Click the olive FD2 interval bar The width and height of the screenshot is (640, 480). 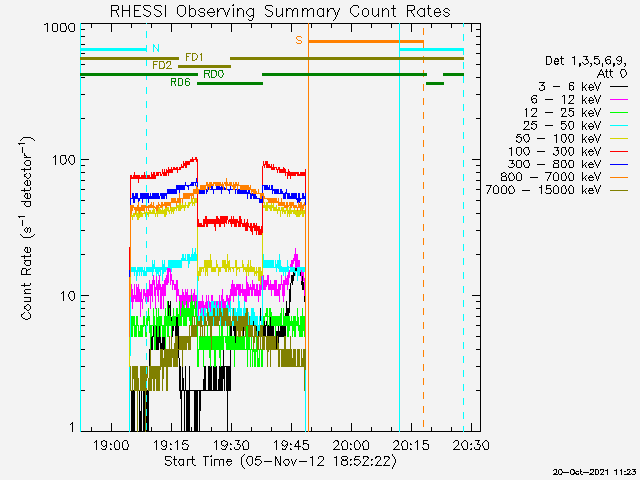coord(204,66)
